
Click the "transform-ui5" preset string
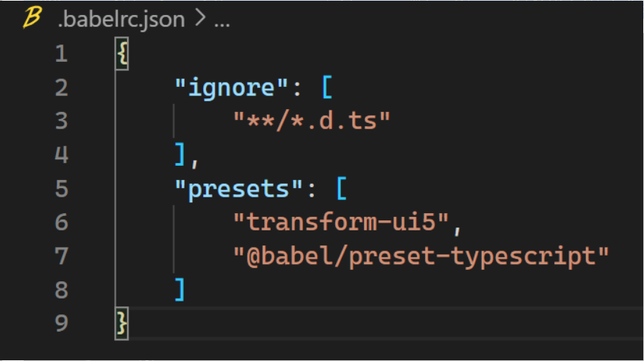342,222
